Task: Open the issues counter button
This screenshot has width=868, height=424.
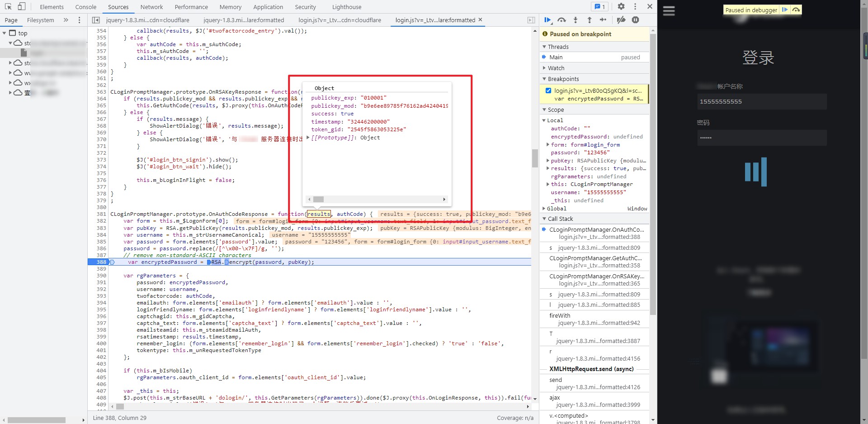Action: click(x=600, y=7)
